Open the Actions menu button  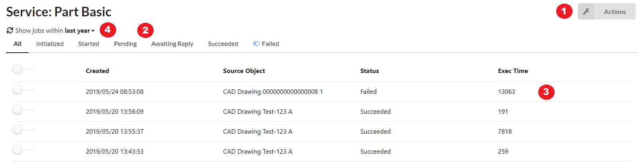(614, 12)
